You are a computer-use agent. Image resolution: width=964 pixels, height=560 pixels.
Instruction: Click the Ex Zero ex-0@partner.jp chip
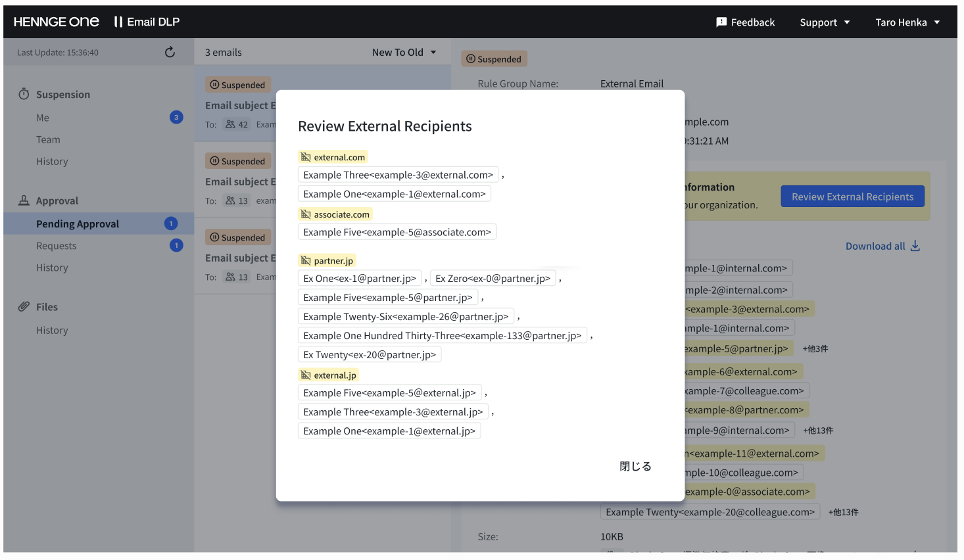click(x=493, y=278)
